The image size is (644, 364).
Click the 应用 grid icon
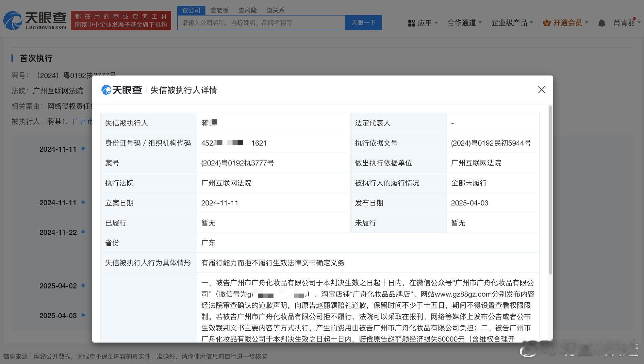pos(411,23)
